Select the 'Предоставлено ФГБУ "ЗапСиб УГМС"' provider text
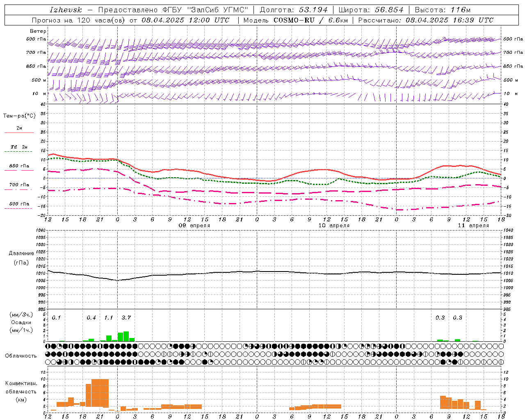The image size is (525, 420). point(173,10)
